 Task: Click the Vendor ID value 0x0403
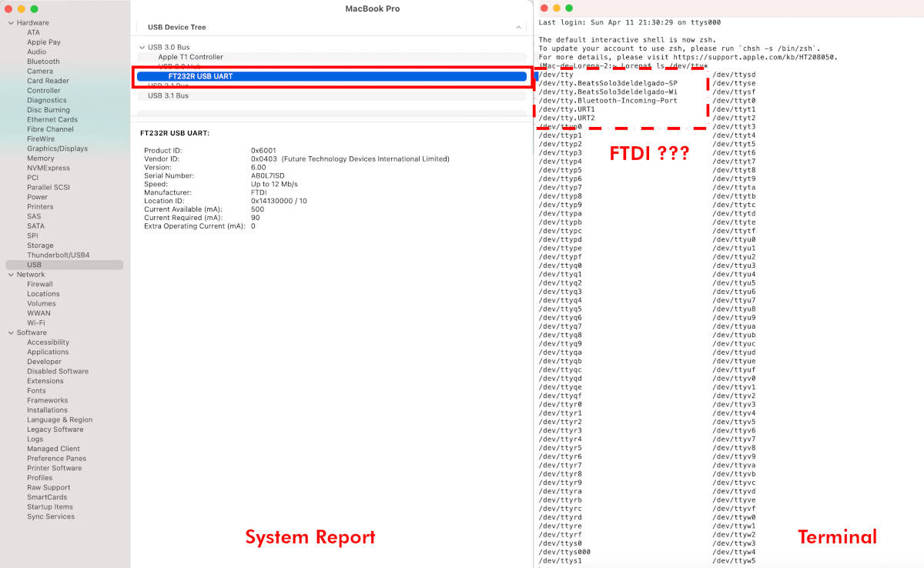(x=263, y=159)
